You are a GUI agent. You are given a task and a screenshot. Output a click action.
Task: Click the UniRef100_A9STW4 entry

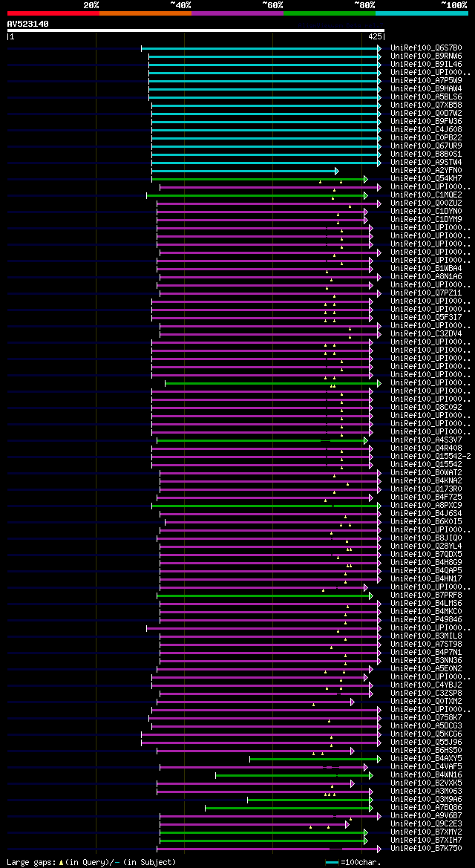point(426,162)
